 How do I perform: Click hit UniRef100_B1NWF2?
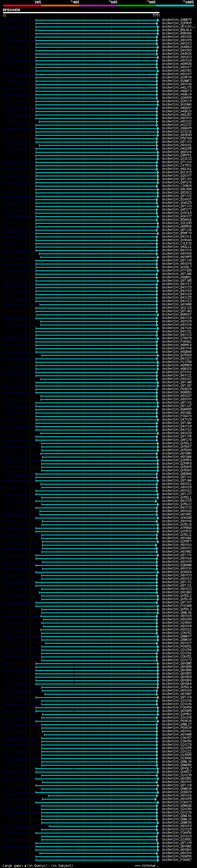pos(177,81)
